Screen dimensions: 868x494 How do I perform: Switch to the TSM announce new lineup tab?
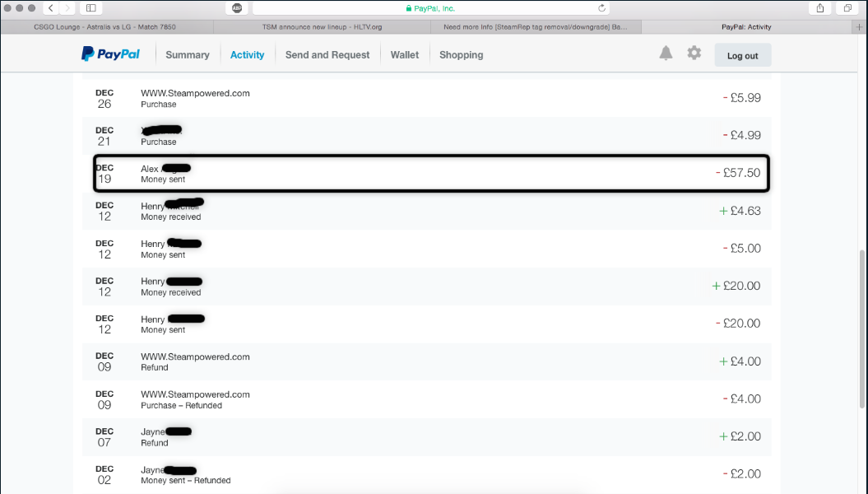tap(321, 26)
